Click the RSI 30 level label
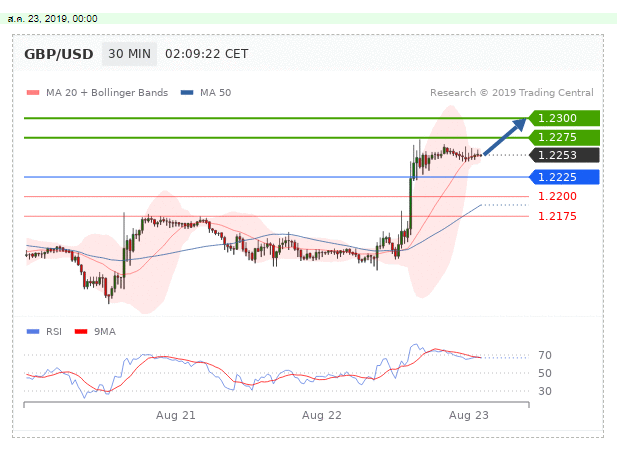 [x=545, y=391]
